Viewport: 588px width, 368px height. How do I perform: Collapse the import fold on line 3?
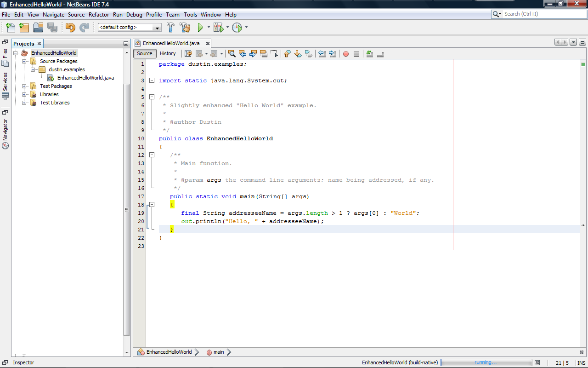point(152,80)
